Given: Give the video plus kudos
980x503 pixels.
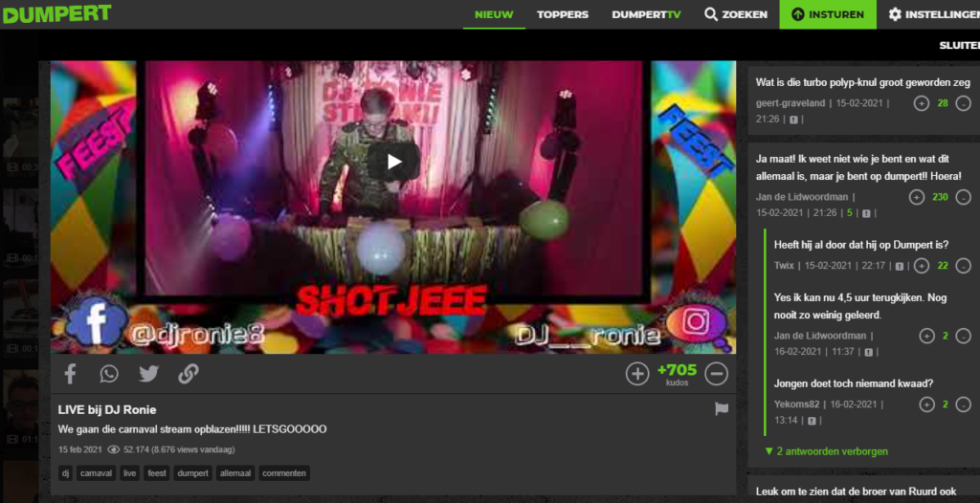Looking at the screenshot, I should 637,374.
